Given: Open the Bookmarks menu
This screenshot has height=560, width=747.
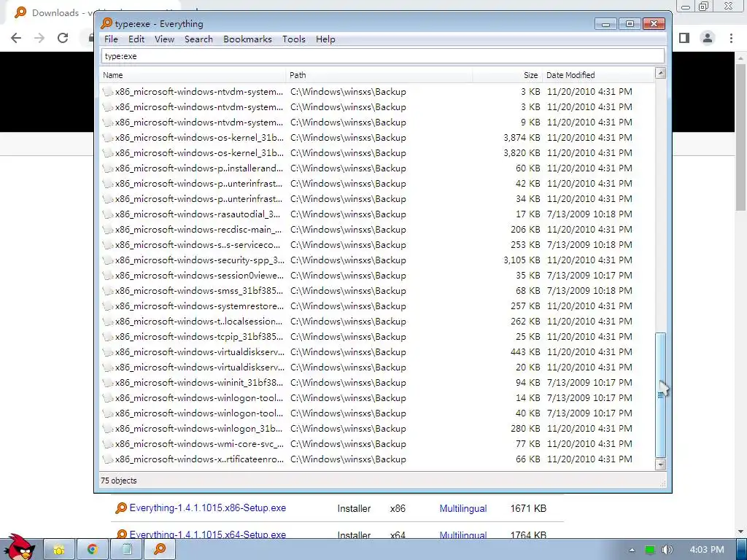Looking at the screenshot, I should [247, 39].
